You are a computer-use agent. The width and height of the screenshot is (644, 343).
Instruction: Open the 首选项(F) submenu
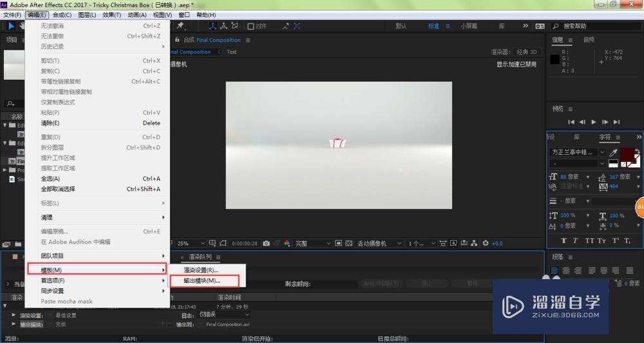click(97, 280)
